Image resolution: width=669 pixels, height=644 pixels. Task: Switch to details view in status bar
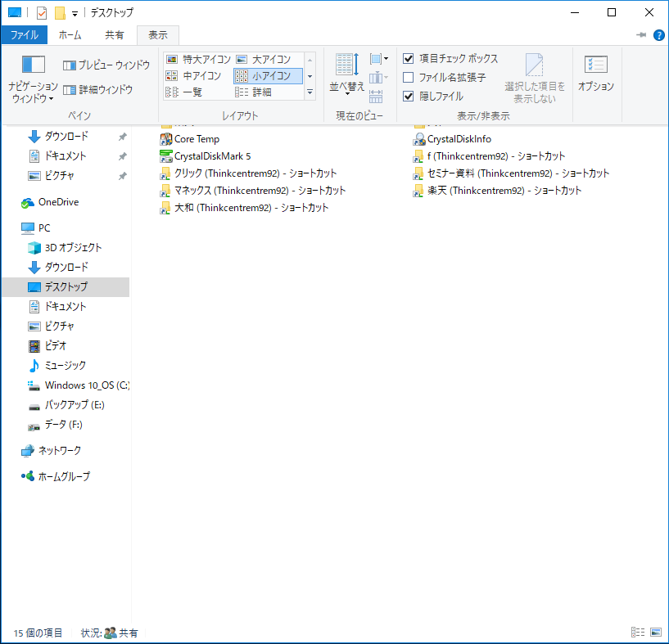pyautogui.click(x=638, y=632)
